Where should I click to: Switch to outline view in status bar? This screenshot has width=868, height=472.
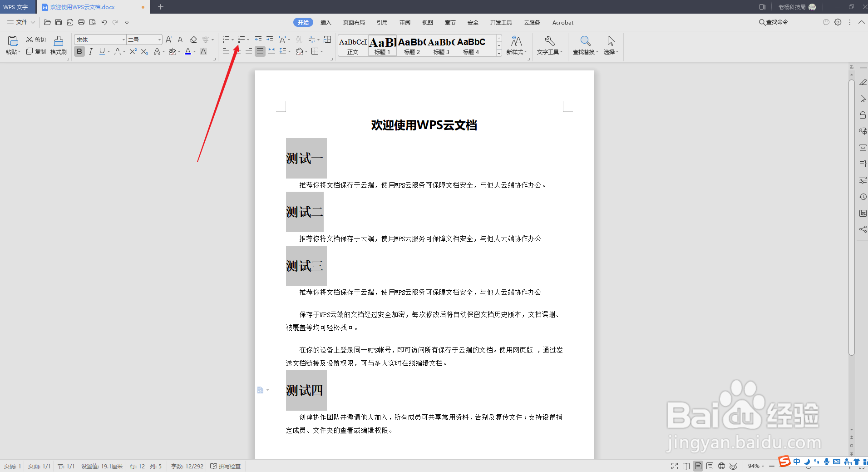[x=710, y=466]
